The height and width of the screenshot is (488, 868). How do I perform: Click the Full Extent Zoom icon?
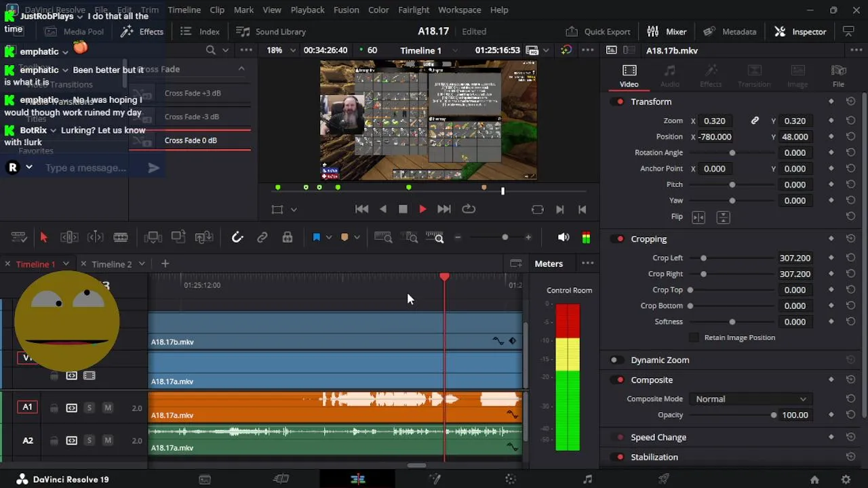point(383,237)
